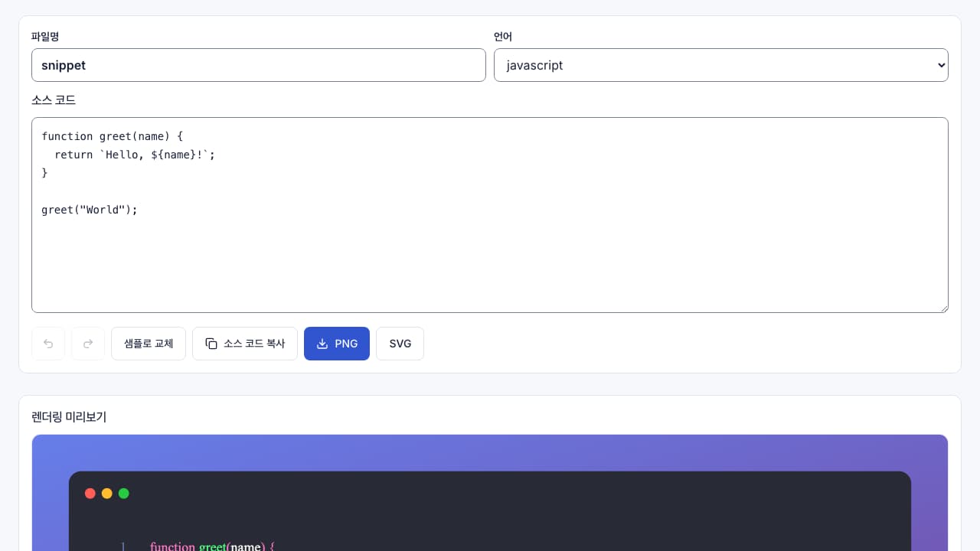Click the yellow dot in preview window

107,494
